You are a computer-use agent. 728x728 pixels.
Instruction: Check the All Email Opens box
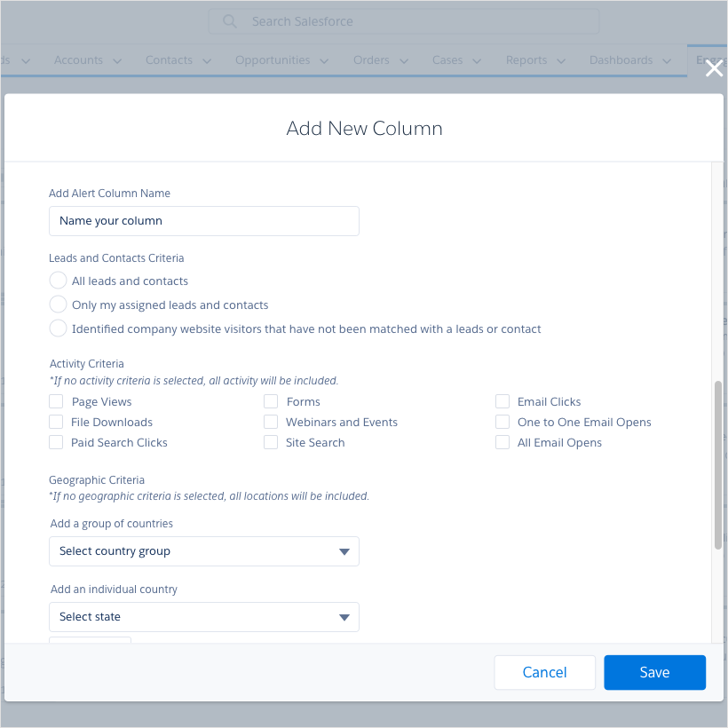point(502,442)
